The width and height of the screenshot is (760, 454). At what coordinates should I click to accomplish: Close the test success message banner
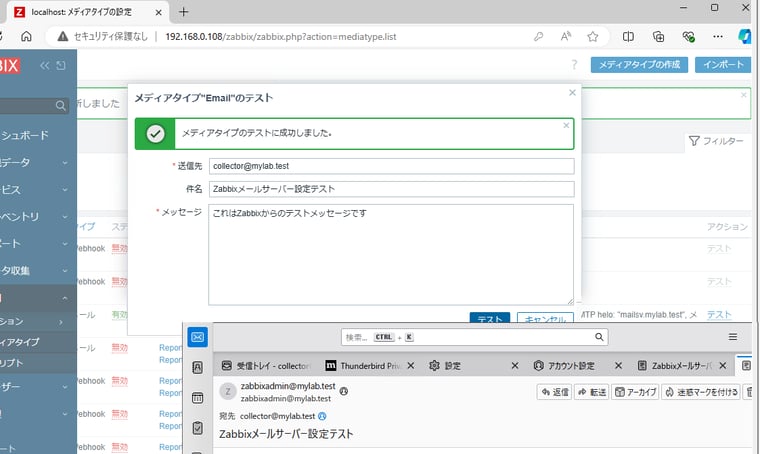click(566, 125)
